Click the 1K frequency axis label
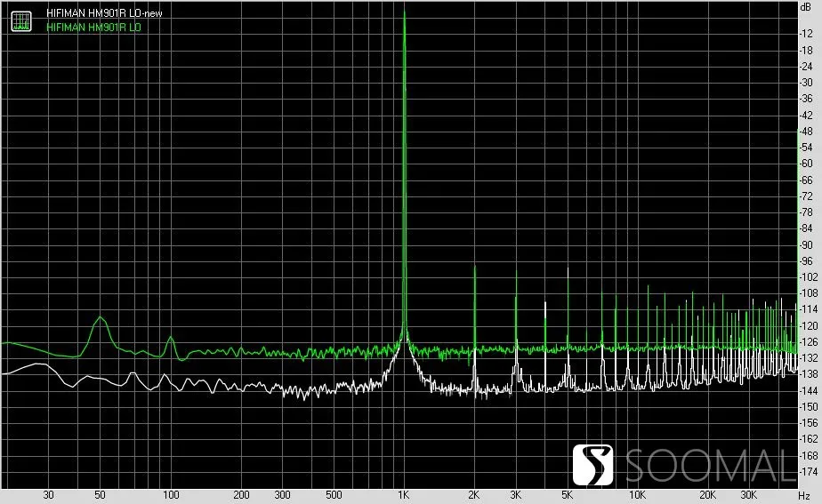 click(403, 495)
